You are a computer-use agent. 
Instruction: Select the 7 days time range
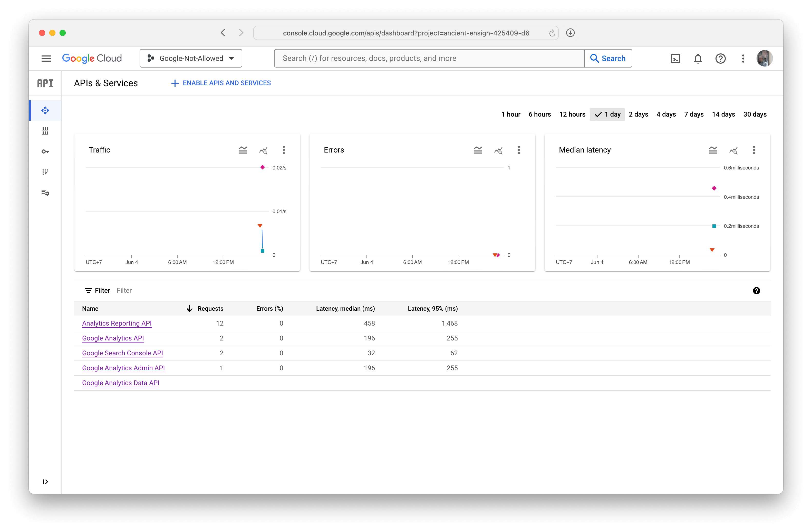(x=694, y=114)
